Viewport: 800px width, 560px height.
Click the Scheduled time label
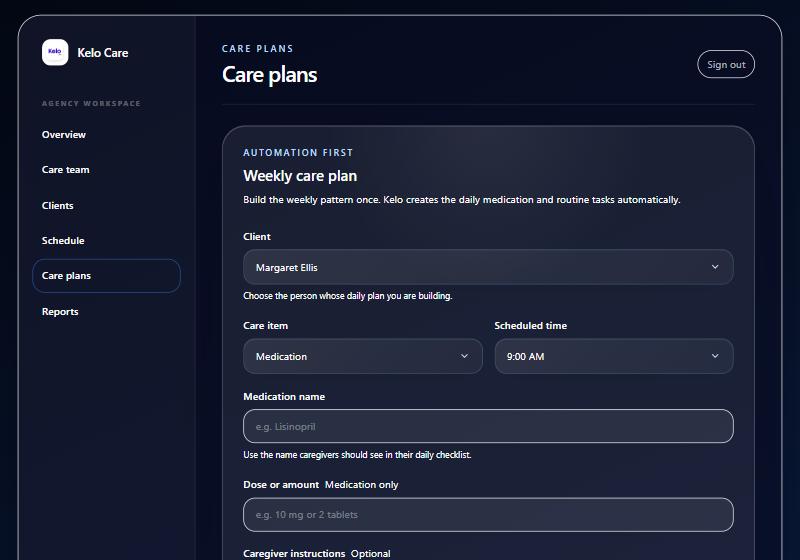(x=531, y=325)
